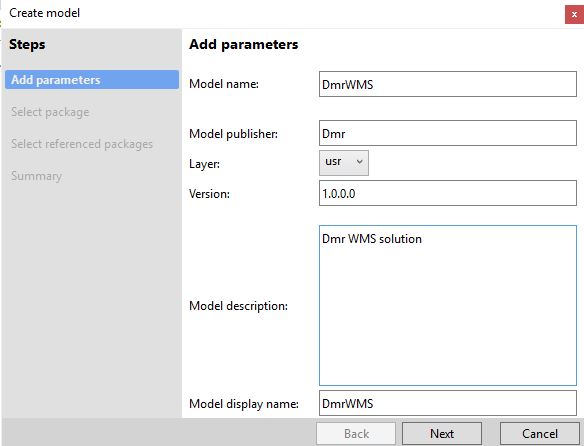Viewport: 584px width, 446px height.
Task: Jump to the Summary step
Action: tap(36, 176)
